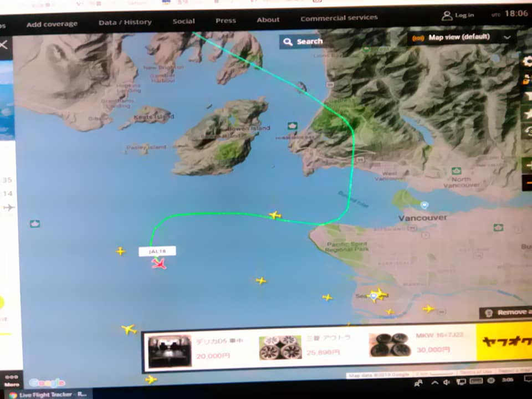
Task: Expand the Map view (default) dropdown
Action: coord(462,37)
